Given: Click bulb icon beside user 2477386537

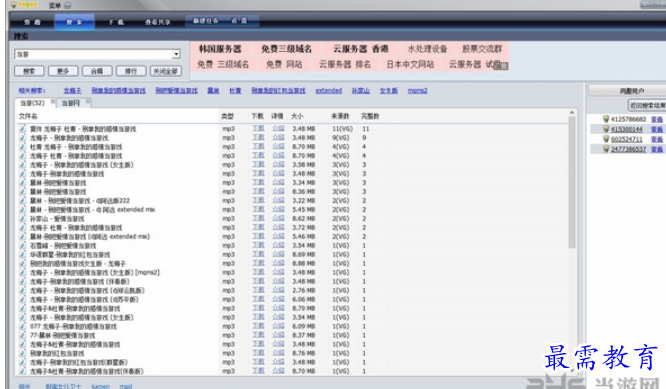Looking at the screenshot, I should (606, 149).
